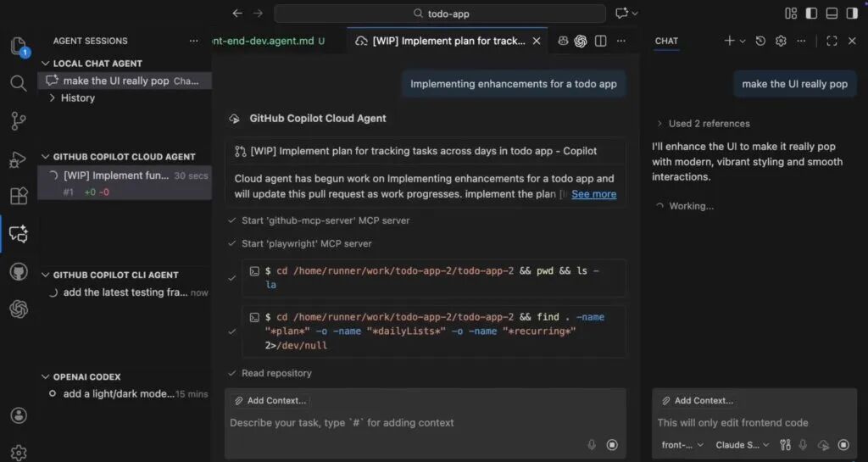This screenshot has width=868, height=462.
Task: Open Chat panel more actions ellipsis
Action: pyautogui.click(x=801, y=41)
